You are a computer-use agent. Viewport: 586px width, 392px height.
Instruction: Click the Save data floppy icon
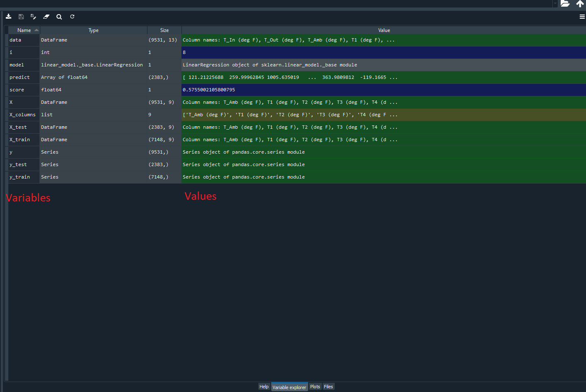(x=21, y=17)
